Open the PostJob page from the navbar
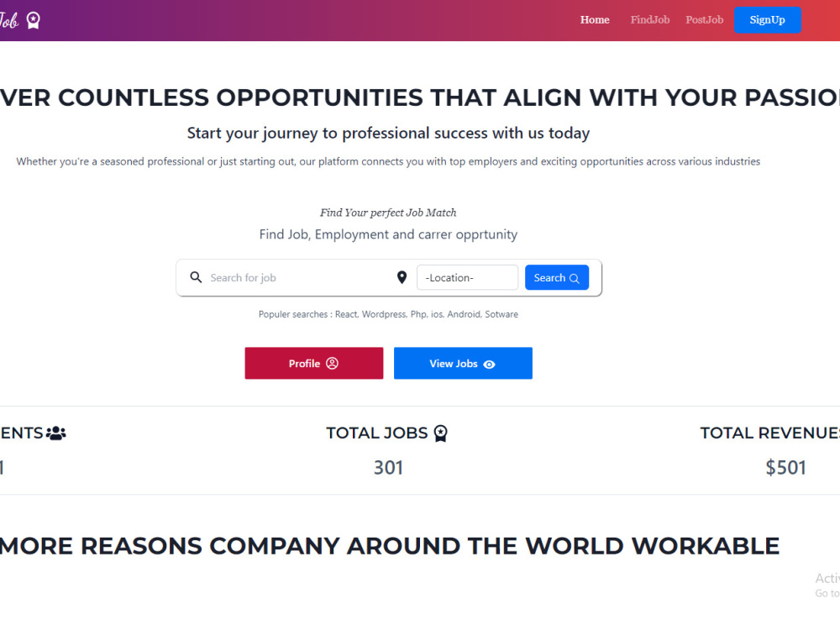Image resolution: width=840 pixels, height=630 pixels. (x=704, y=19)
